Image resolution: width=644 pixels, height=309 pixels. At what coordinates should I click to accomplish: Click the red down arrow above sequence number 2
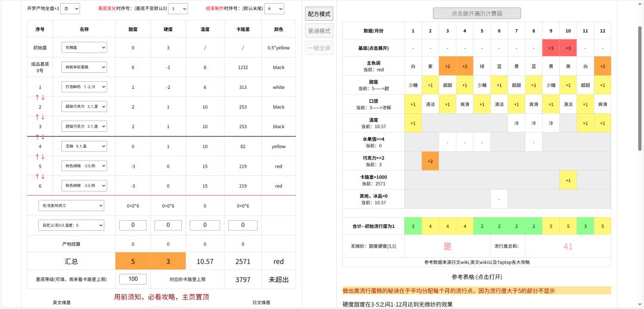pos(43,97)
